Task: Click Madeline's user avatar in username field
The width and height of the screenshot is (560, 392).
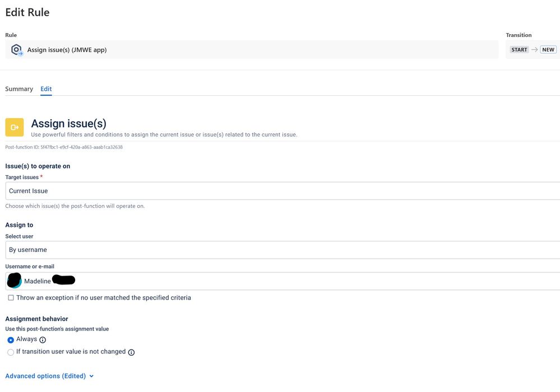Action: 15,281
